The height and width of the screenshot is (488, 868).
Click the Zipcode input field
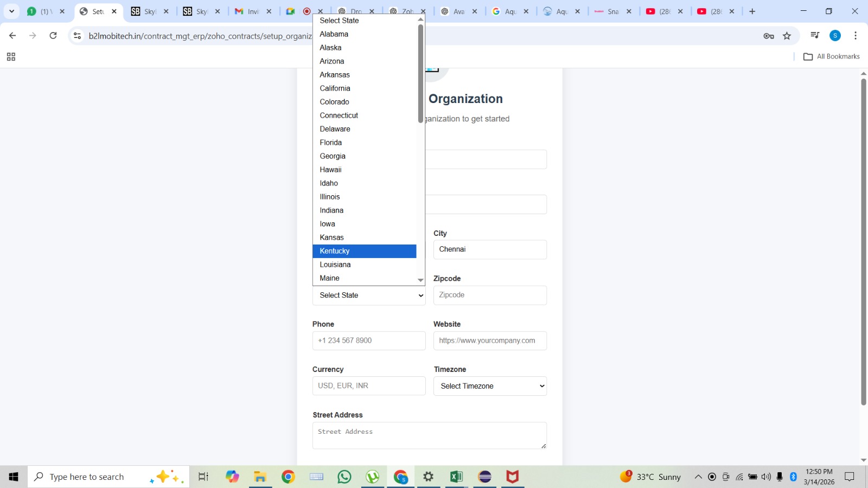point(490,295)
